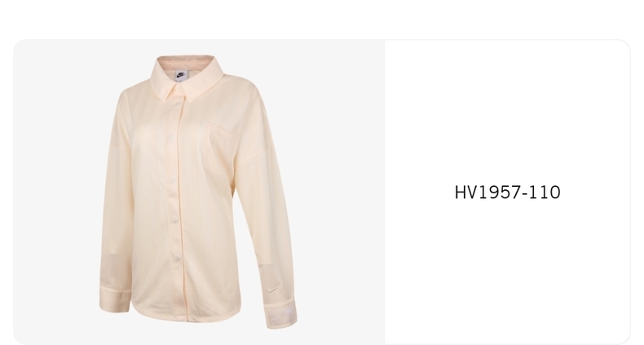This screenshot has height=345, width=644.
Task: Click the Nike logo tag inside collar
Action: (181, 75)
